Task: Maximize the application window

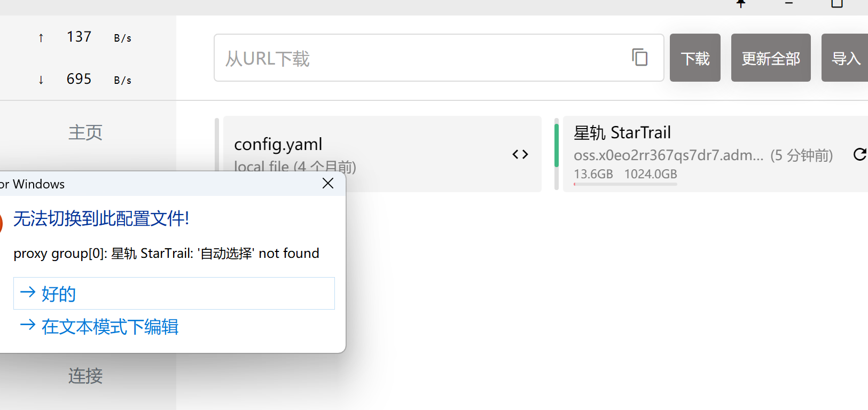Action: (837, 3)
